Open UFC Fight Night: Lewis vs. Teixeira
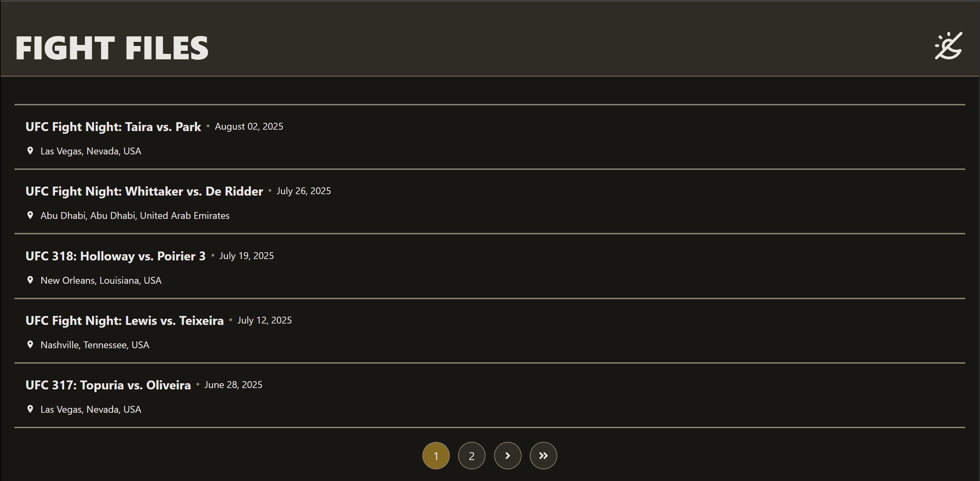 pos(124,320)
